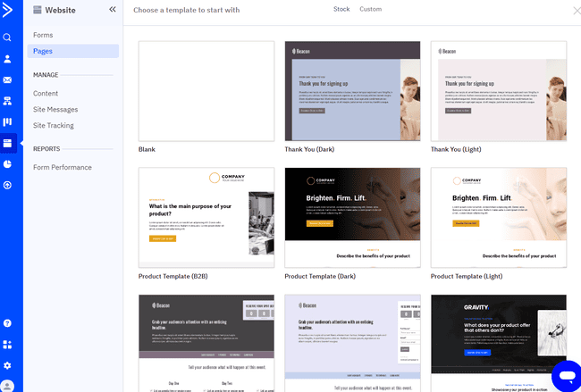Switch to the Custom templates tab
This screenshot has width=581, height=392.
coord(370,9)
